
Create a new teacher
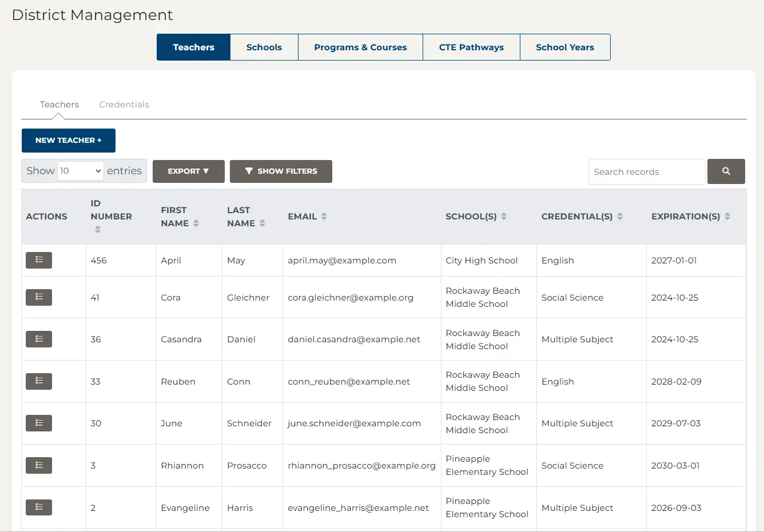(x=69, y=141)
